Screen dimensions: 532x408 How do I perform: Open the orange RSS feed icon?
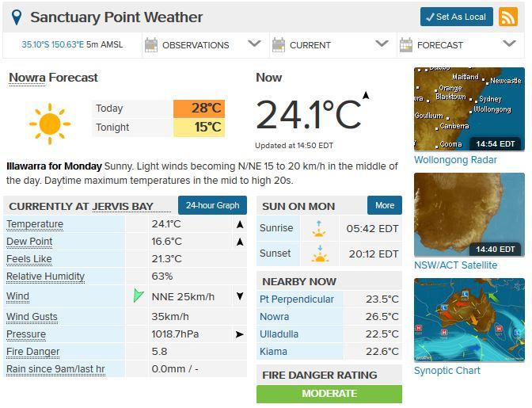[x=507, y=17]
